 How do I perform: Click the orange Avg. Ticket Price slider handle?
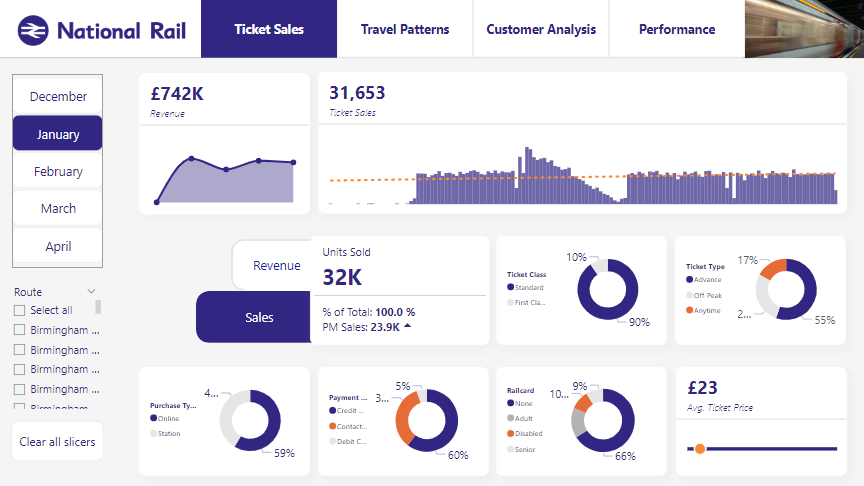pos(700,449)
